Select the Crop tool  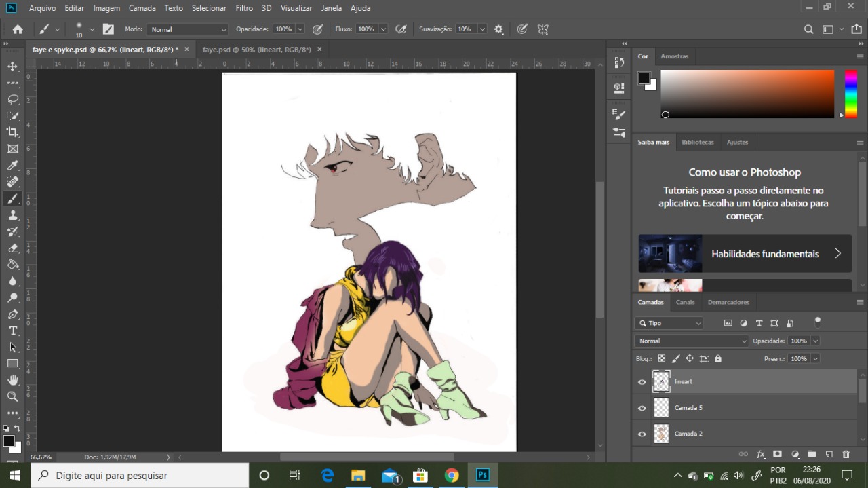pos(12,132)
